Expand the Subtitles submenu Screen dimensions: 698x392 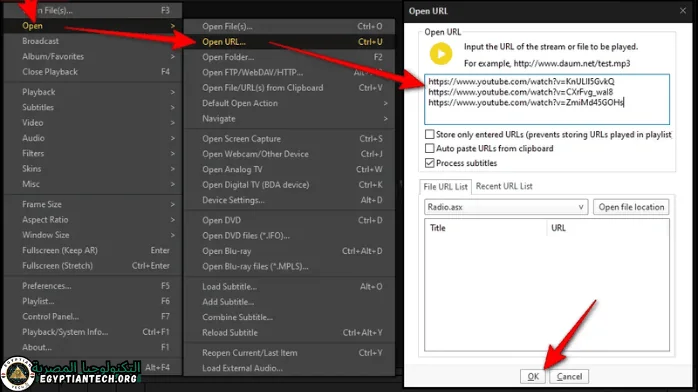click(x=173, y=107)
